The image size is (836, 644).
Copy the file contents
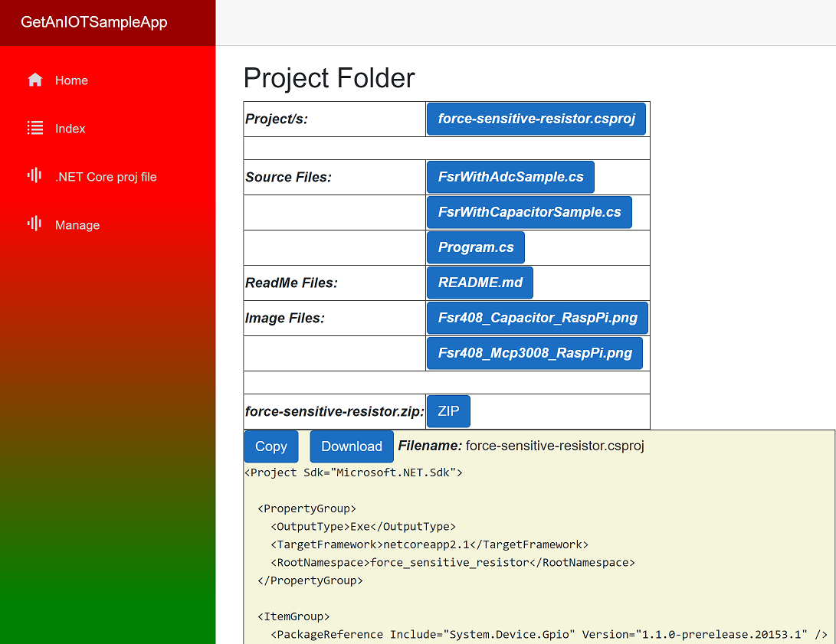270,446
